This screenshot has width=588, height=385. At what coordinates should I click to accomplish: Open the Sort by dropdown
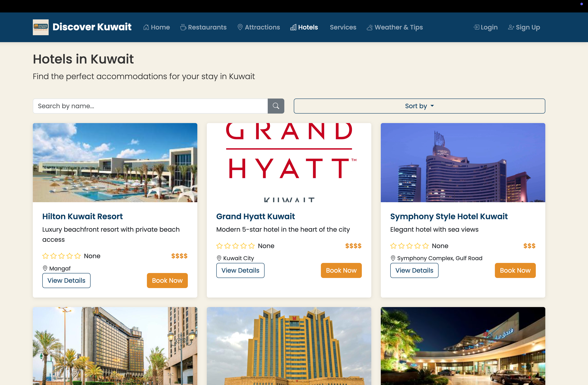(419, 106)
